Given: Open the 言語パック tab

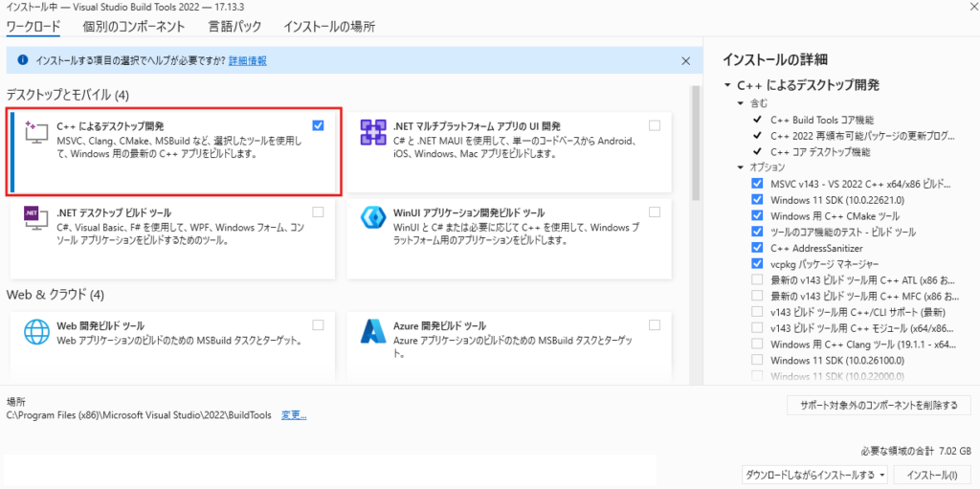Looking at the screenshot, I should coord(234,26).
